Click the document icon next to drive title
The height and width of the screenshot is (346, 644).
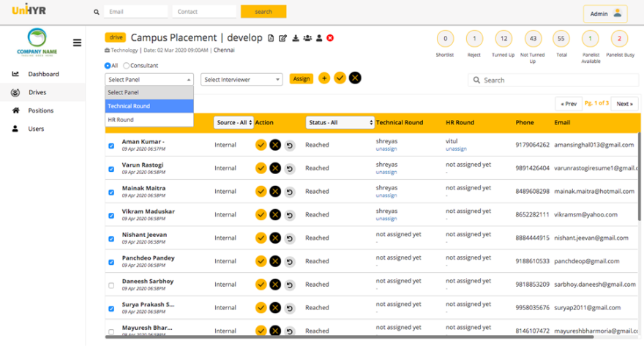pyautogui.click(x=271, y=38)
